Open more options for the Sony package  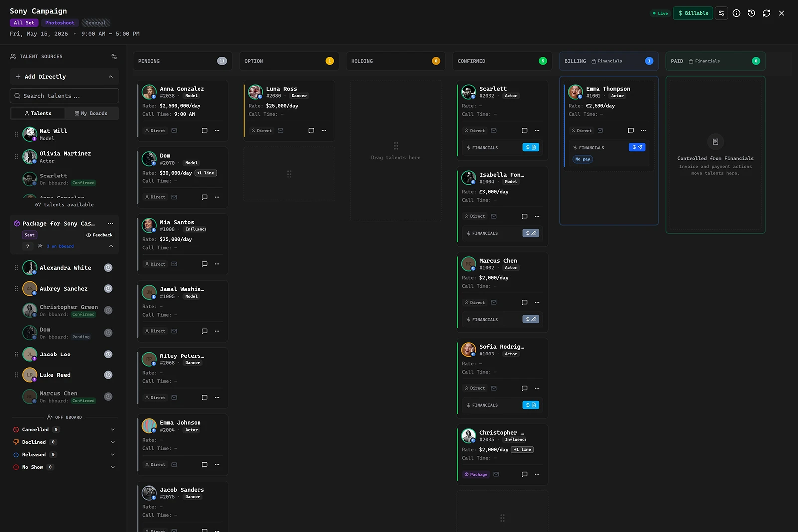click(x=110, y=224)
